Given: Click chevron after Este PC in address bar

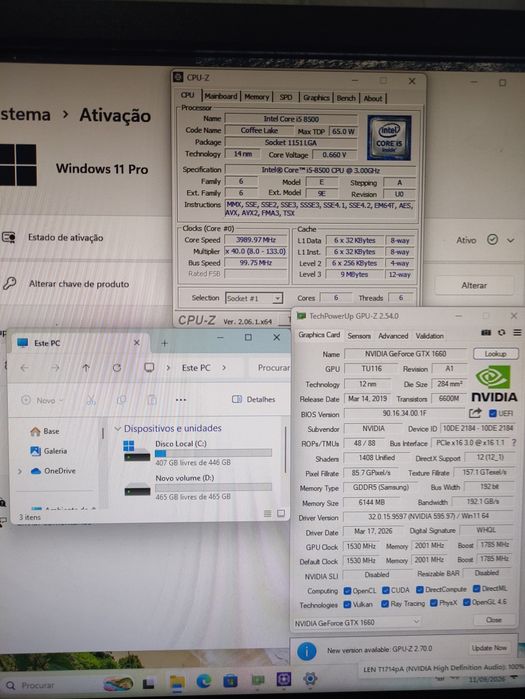Looking at the screenshot, I should point(224,368).
